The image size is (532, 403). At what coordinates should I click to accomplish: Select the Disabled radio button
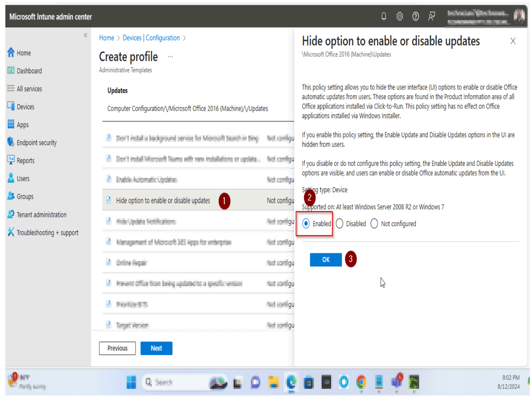(x=340, y=224)
